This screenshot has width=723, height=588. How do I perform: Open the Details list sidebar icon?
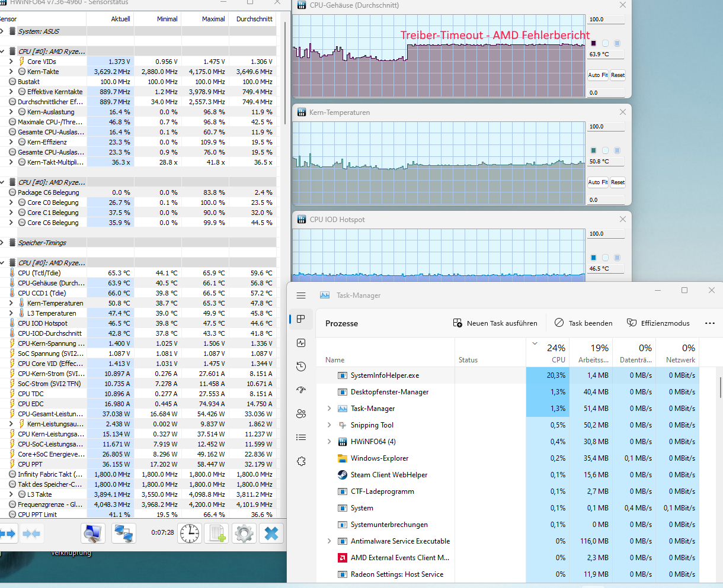(x=301, y=438)
